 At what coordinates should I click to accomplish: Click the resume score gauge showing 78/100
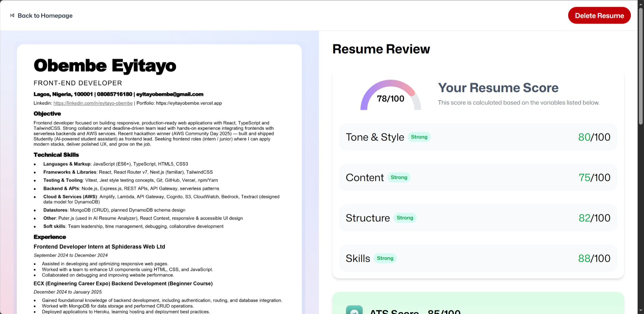point(390,96)
